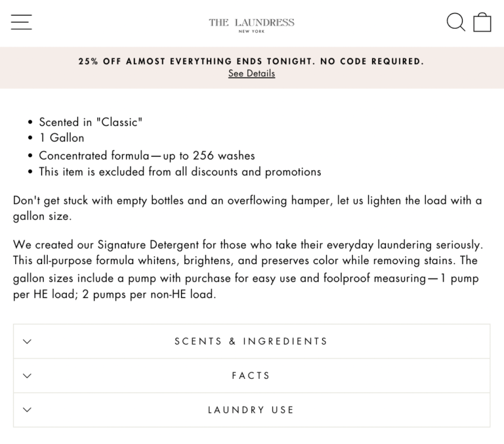Click the chevron beside Scents & Ingredients

click(x=27, y=342)
